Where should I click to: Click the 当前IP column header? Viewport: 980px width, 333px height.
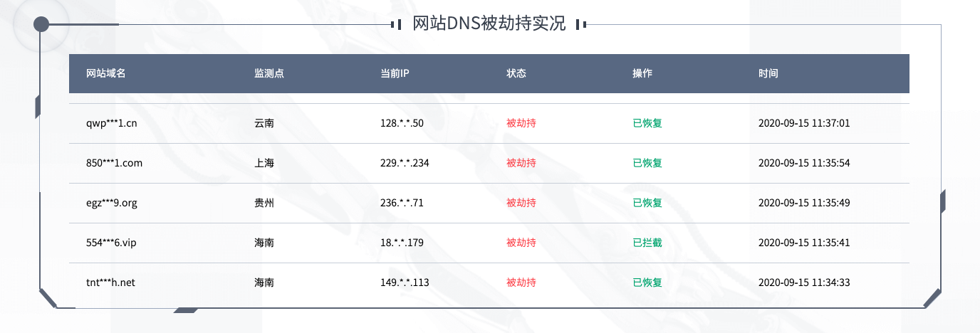tap(395, 73)
